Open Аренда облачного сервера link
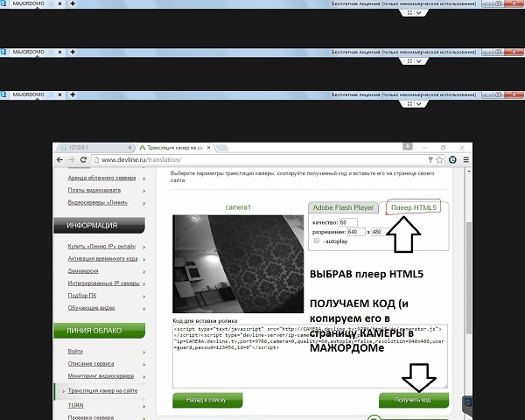 [x=101, y=178]
